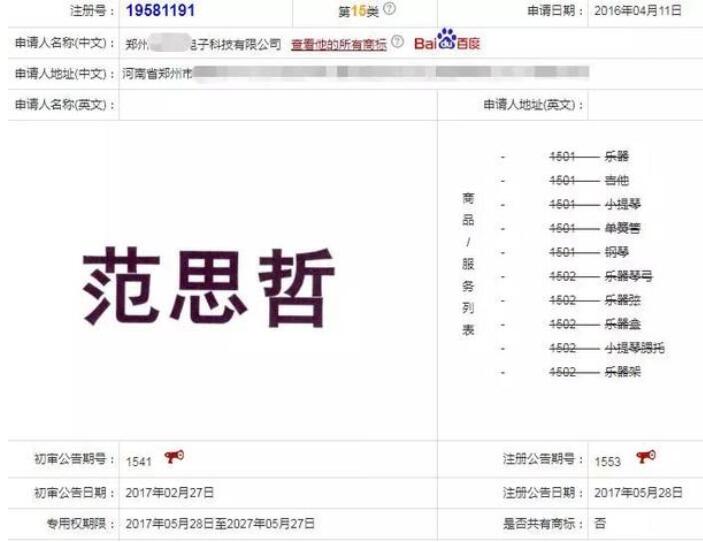Click the applicant address starting 河南省郑州市
Image resolution: width=703 pixels, height=542 pixels.
(356, 73)
